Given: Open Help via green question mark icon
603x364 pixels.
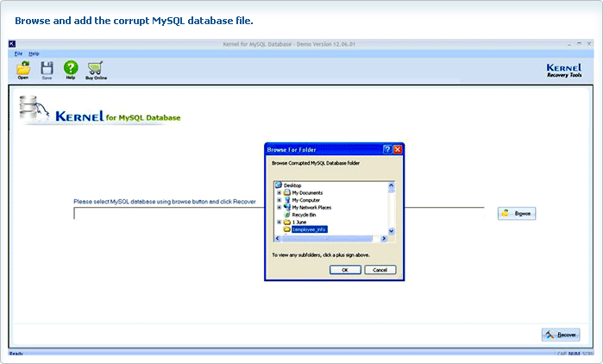Looking at the screenshot, I should (71, 70).
